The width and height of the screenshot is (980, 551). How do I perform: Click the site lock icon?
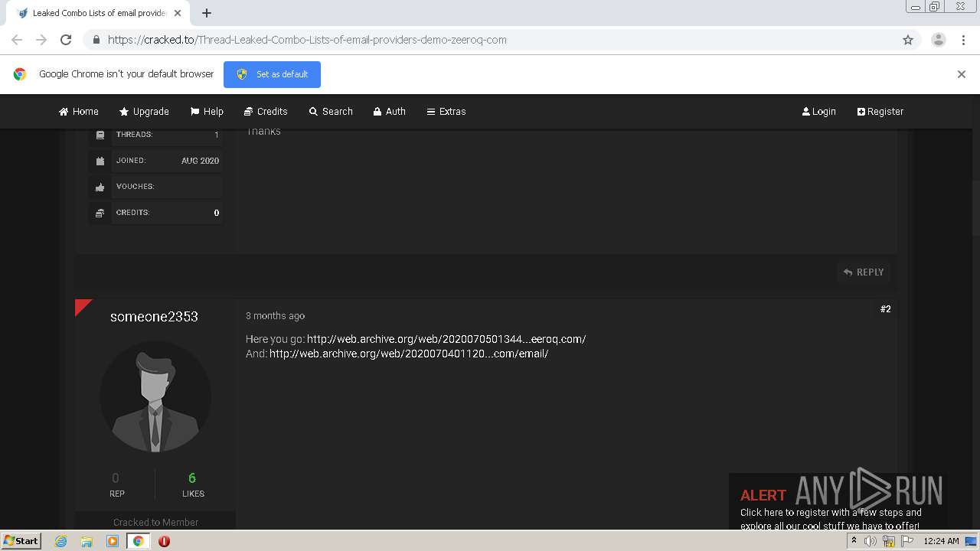pos(96,40)
